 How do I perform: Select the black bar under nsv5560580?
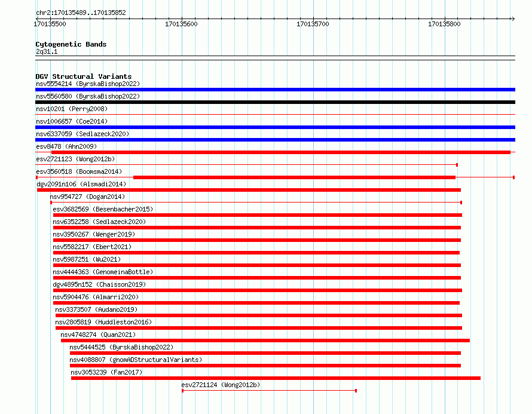point(275,102)
